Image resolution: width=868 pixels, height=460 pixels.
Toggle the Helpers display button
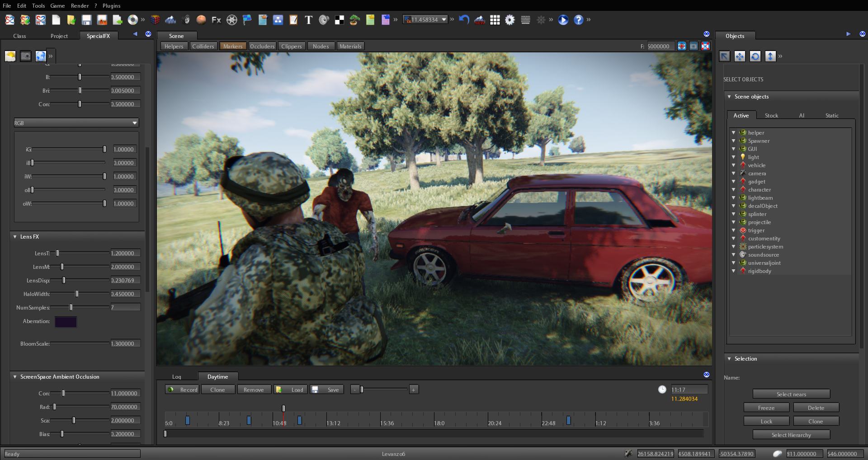point(174,46)
